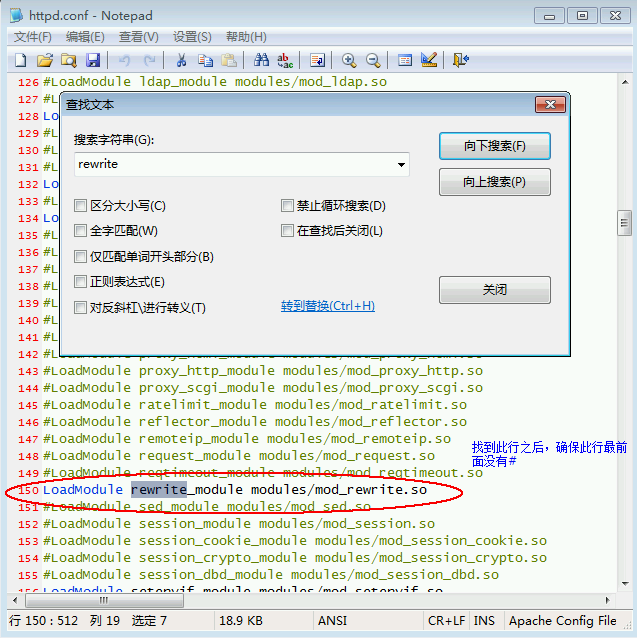This screenshot has width=637, height=638.
Task: Click the Redo arrow icon
Action: click(x=150, y=60)
